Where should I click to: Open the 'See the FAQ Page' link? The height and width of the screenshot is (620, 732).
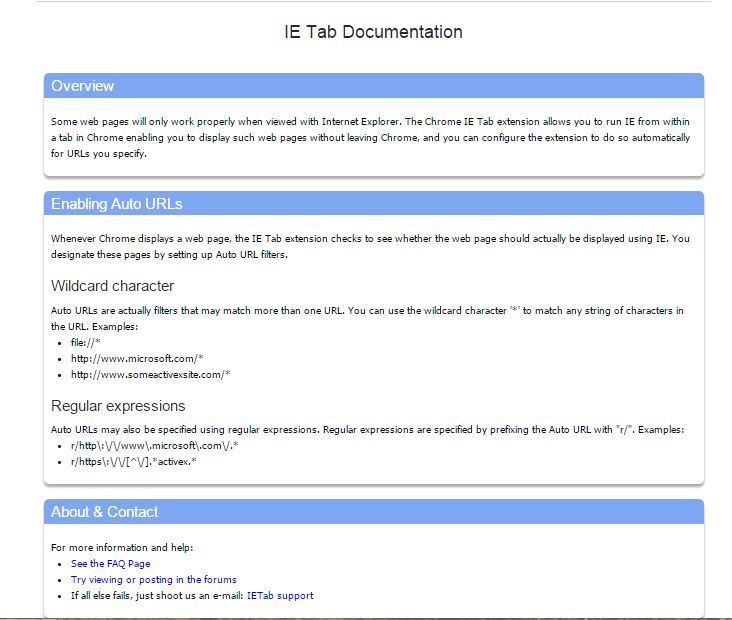(x=110, y=564)
